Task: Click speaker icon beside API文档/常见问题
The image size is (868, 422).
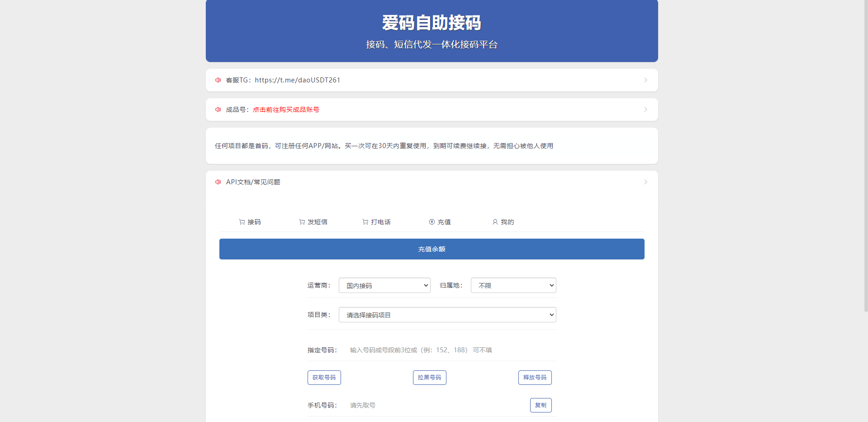Action: pos(218,182)
